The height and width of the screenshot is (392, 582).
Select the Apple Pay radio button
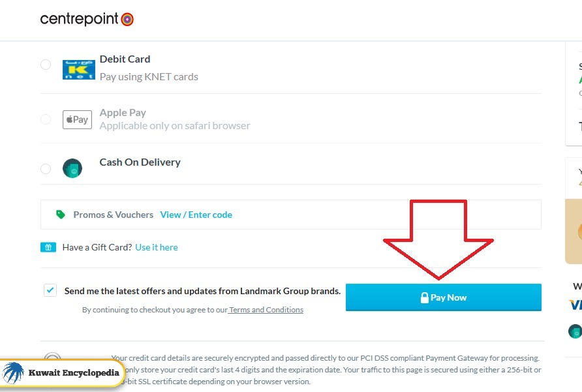[46, 119]
